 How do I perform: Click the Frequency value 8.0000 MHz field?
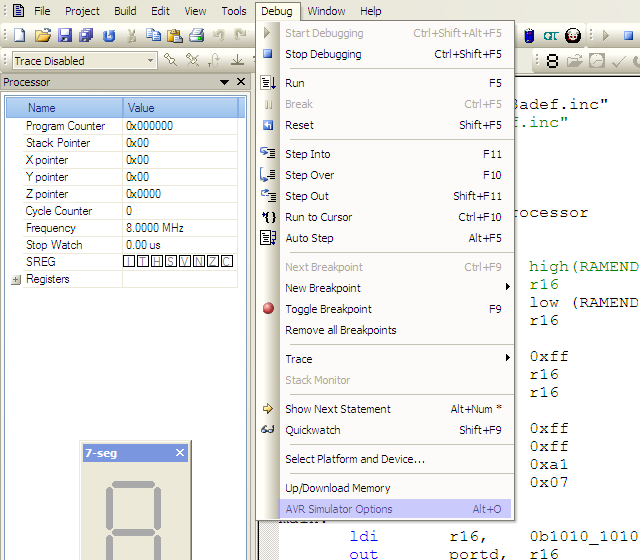(x=180, y=228)
